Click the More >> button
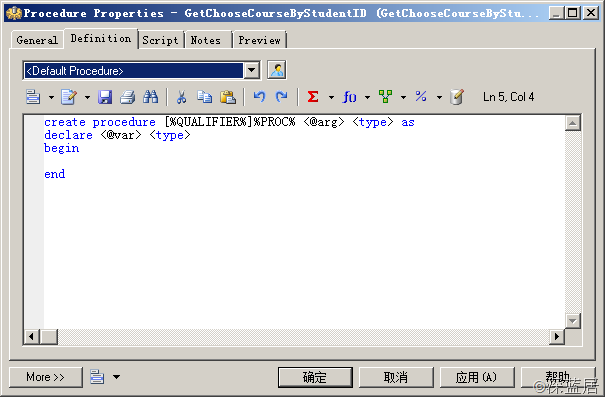 (x=46, y=377)
